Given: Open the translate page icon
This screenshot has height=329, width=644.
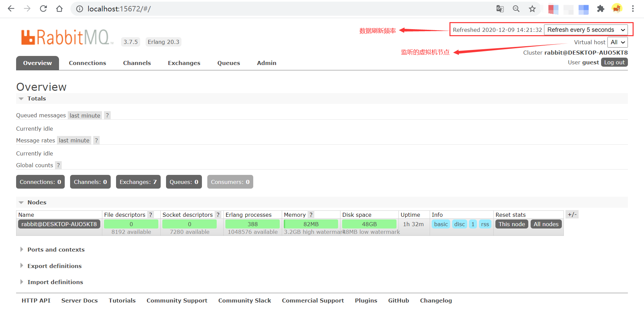Looking at the screenshot, I should tap(500, 9).
